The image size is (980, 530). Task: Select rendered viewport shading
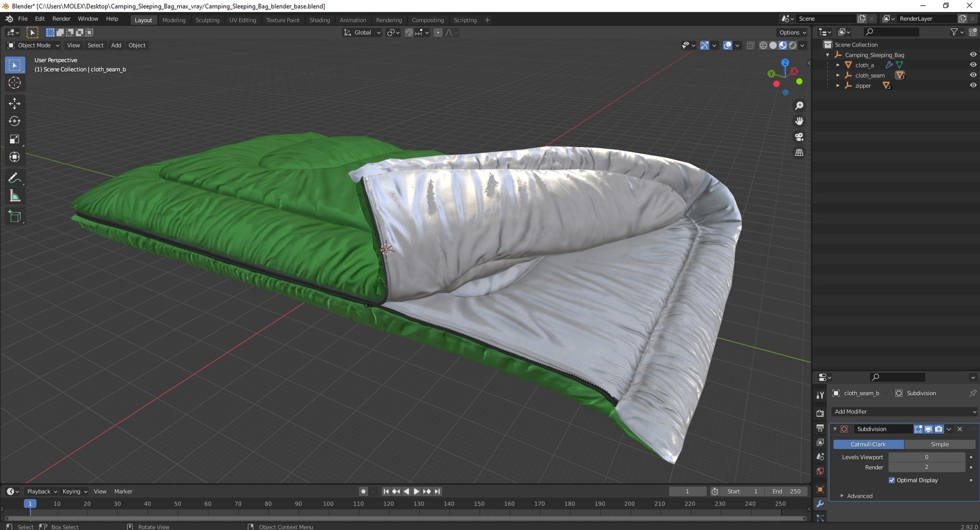click(793, 45)
